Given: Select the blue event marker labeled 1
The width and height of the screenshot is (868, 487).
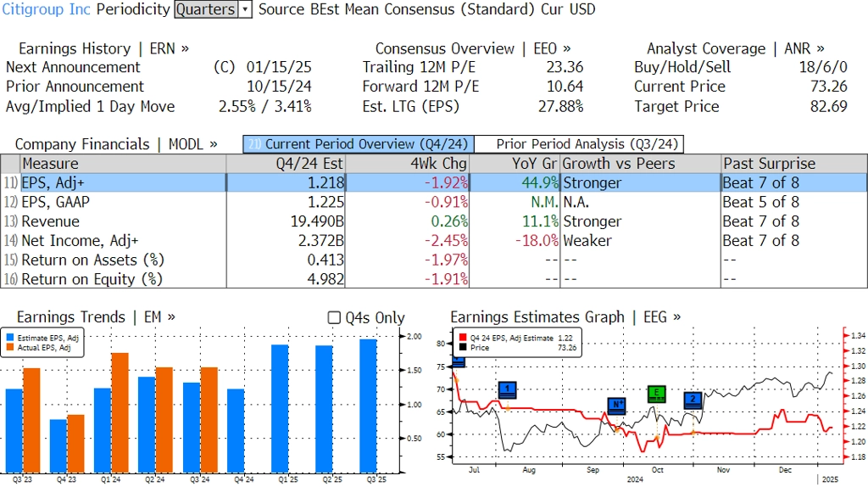Looking at the screenshot, I should pyautogui.click(x=507, y=389).
